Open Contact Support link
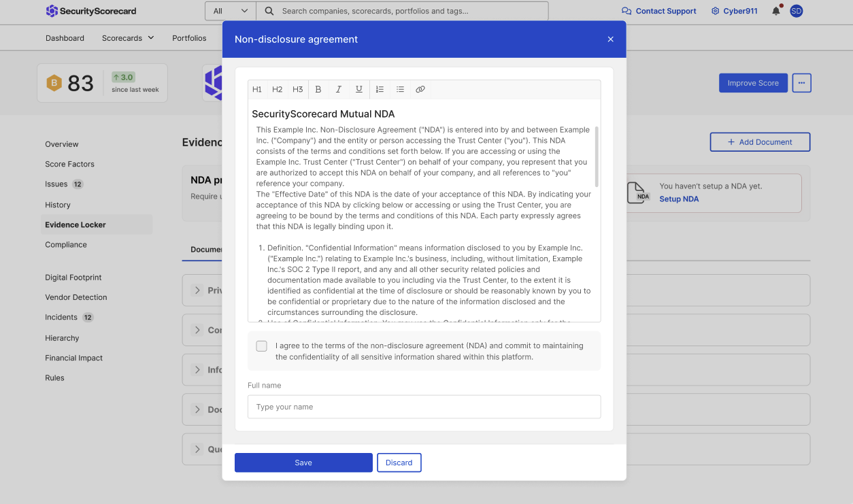Viewport: 853px width, 504px height. [x=659, y=11]
